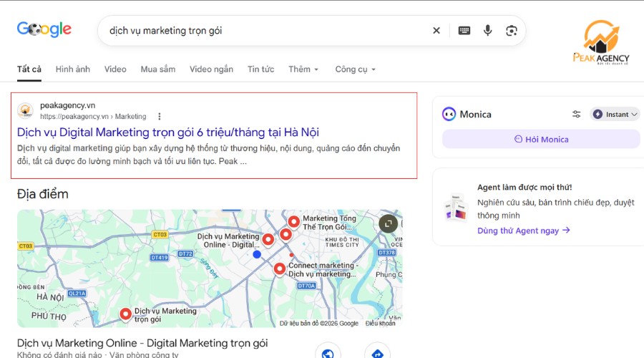Open the Video ngắn tab
This screenshot has height=358, width=644.
[211, 69]
